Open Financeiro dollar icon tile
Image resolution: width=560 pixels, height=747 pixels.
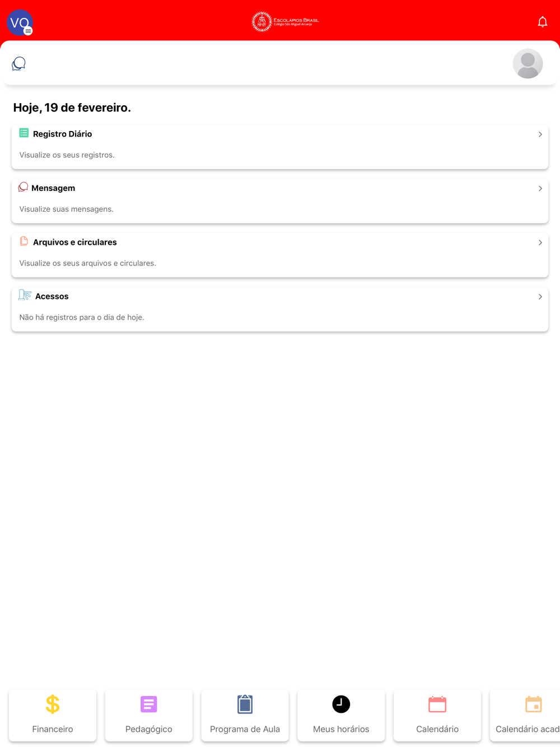point(53,715)
